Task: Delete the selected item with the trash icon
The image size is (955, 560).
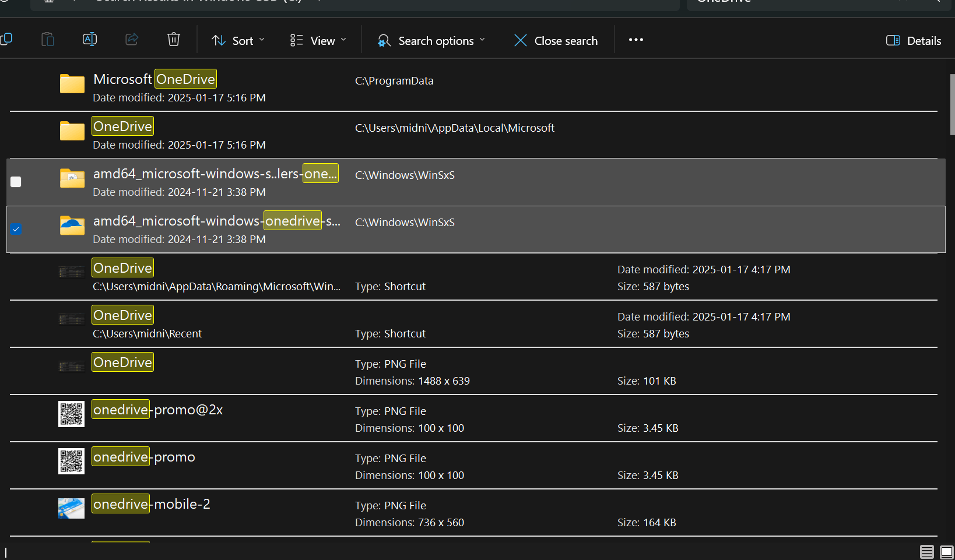Action: pyautogui.click(x=174, y=40)
